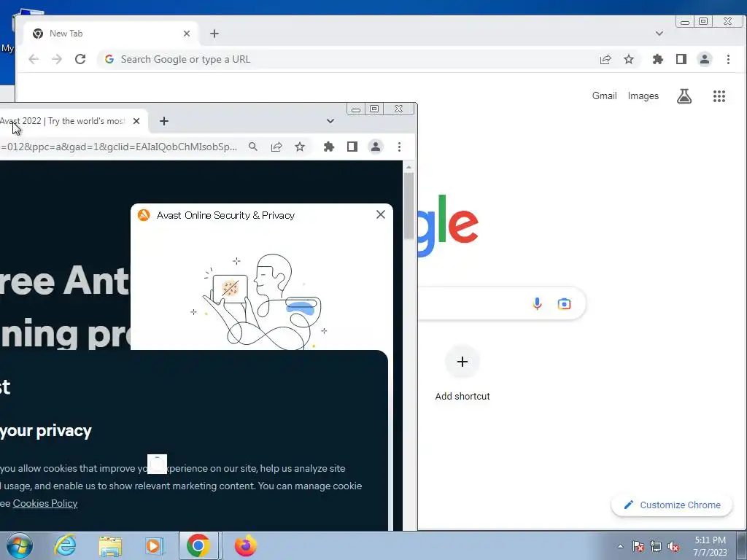Search by image with camera icon
Image resolution: width=747 pixels, height=560 pixels.
coord(564,303)
